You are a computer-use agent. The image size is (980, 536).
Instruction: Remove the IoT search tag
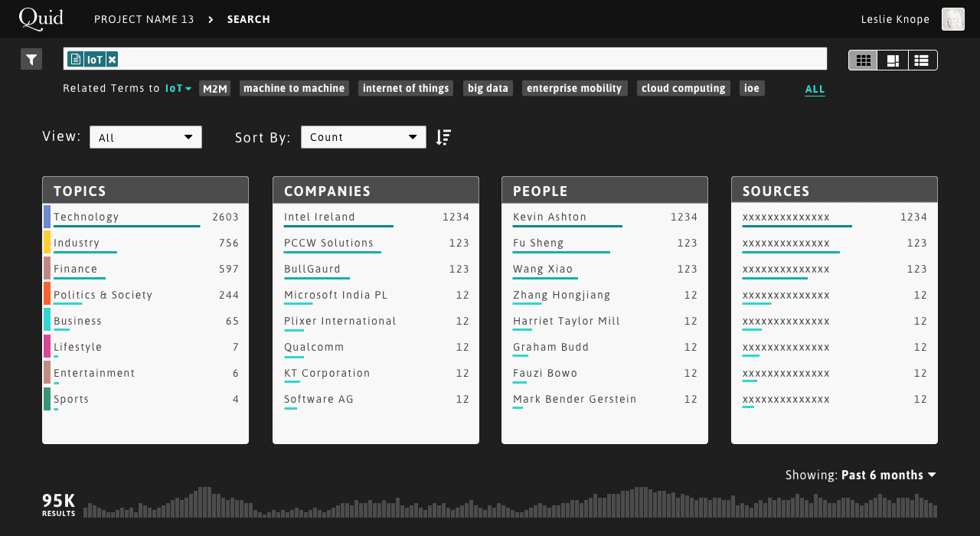(112, 59)
